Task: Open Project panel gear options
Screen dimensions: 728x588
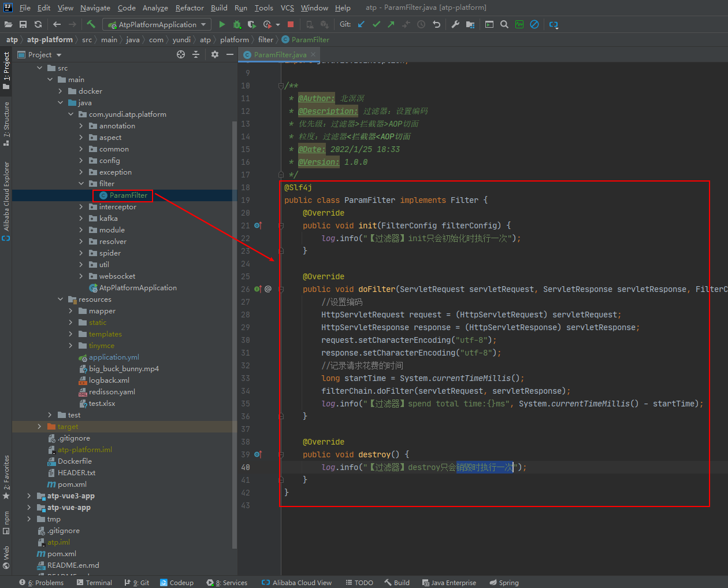Action: click(x=215, y=54)
